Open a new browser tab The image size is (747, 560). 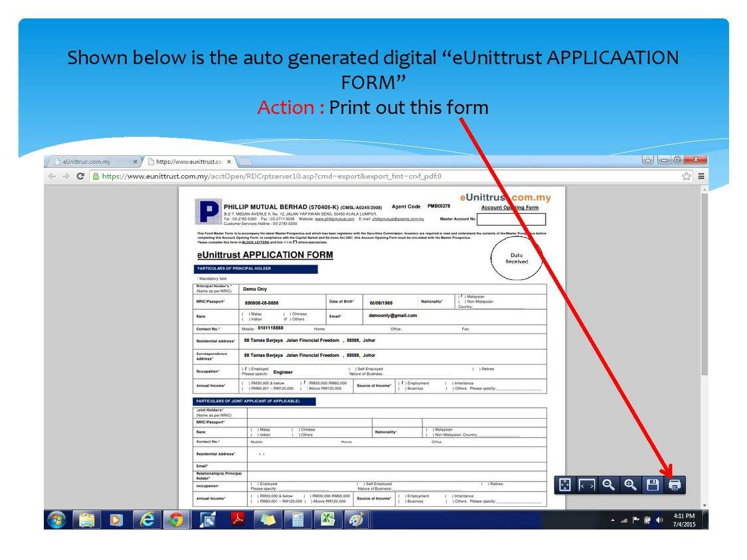click(x=245, y=162)
